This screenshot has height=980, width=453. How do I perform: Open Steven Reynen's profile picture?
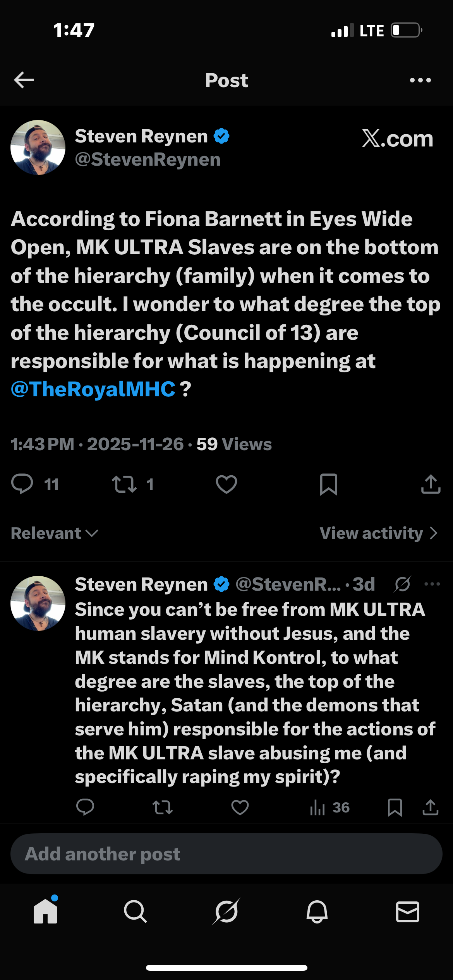coord(38,147)
